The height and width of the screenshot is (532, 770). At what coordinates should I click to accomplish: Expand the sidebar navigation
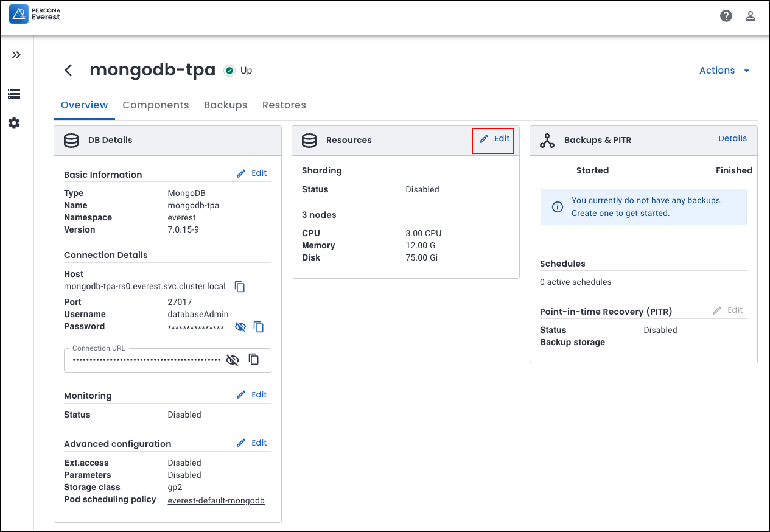click(x=16, y=55)
